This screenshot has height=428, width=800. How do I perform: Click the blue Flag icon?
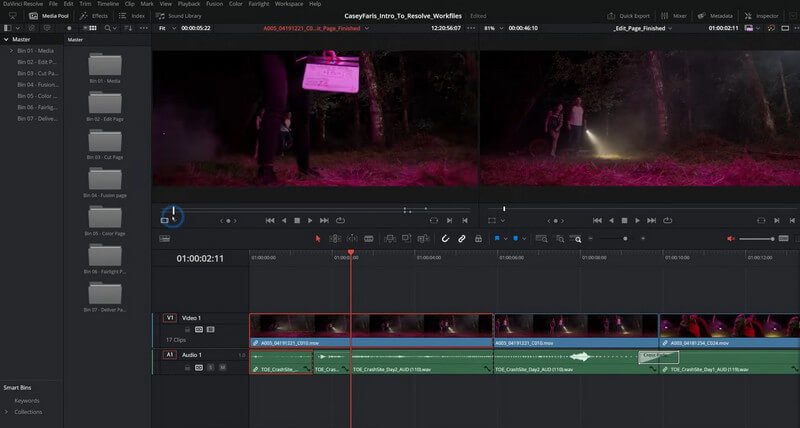(496, 239)
